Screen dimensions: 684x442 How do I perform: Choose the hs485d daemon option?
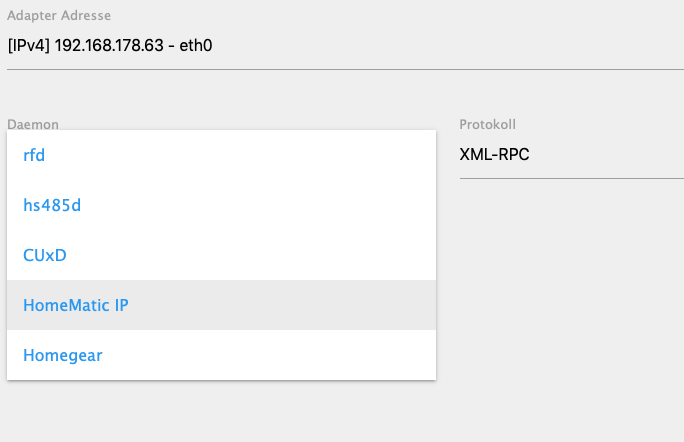221,205
